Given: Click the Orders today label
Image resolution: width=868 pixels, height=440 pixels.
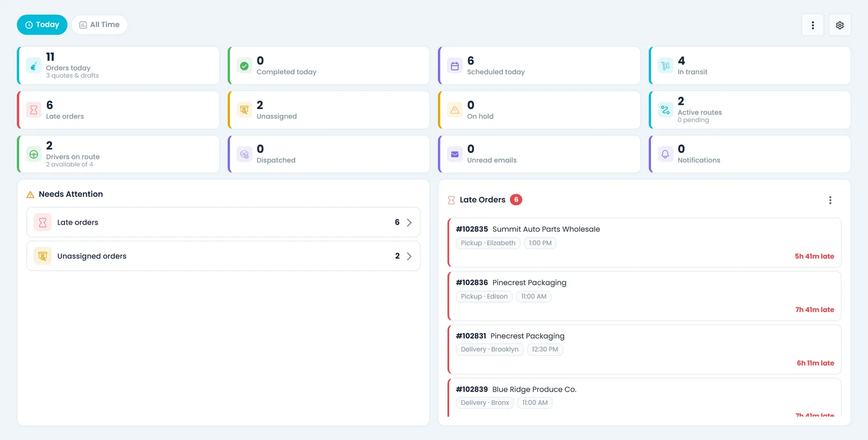Looking at the screenshot, I should [68, 68].
